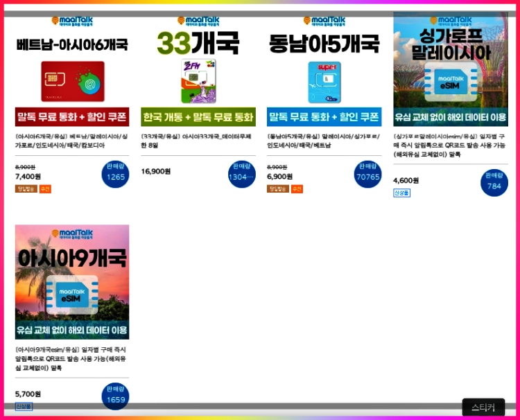Click the blue super SIM card image
Image resolution: width=520 pixels, height=420 pixels.
tap(324, 82)
